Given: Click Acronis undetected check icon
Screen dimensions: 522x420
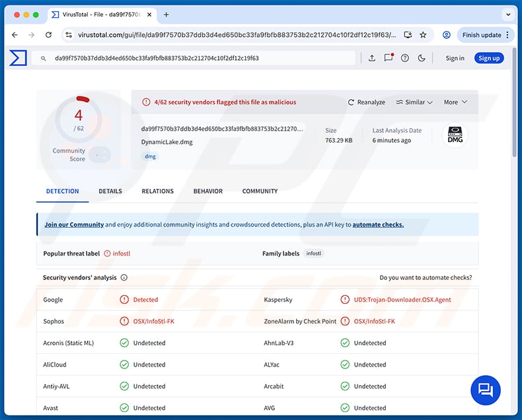Looking at the screenshot, I should point(124,343).
